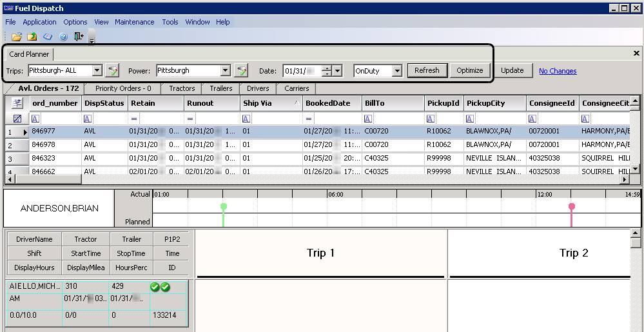The width and height of the screenshot is (644, 332).
Task: Click the folder with up-arrow toolbar icon
Action: [x=32, y=37]
